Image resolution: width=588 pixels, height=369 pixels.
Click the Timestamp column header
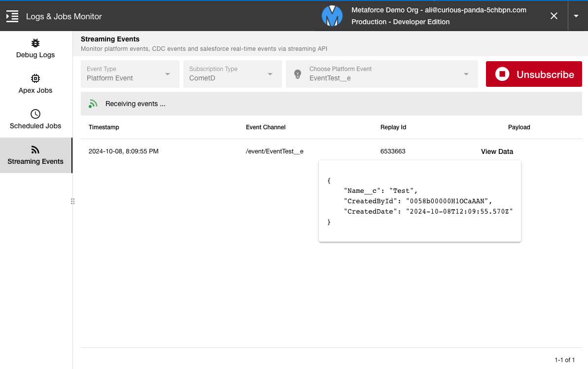coord(104,127)
